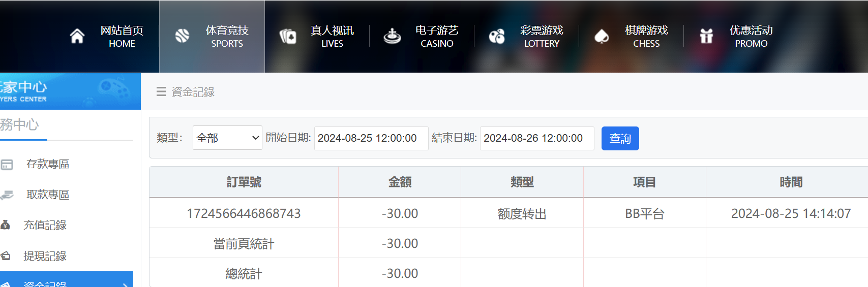Screen dimensions: 868x287
Task: Expand the highlighted sidebar item chevron
Action: 125,284
